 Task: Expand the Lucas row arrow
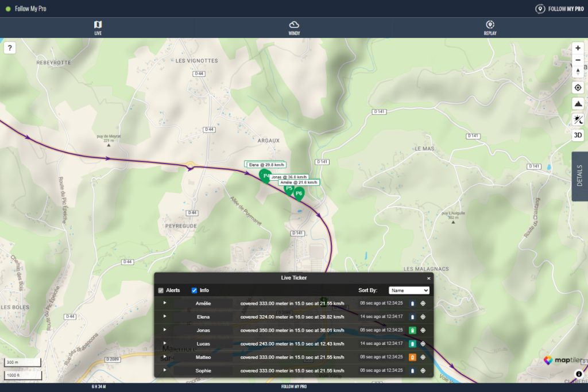[165, 343]
